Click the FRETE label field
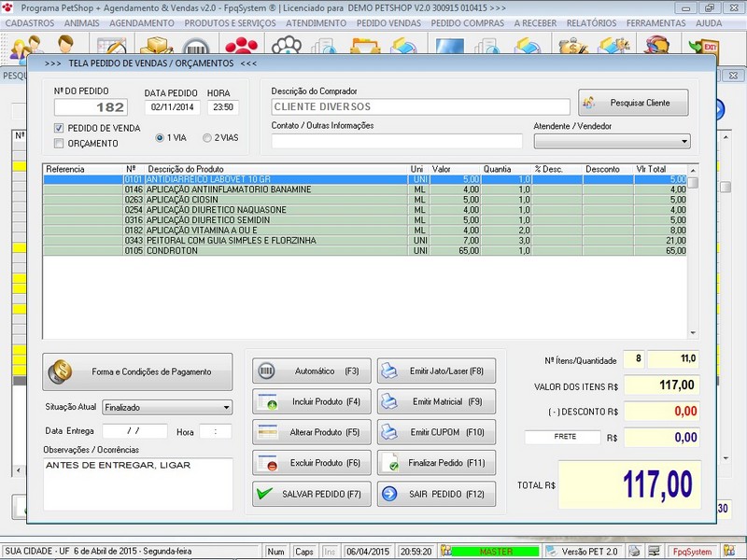 [x=562, y=437]
